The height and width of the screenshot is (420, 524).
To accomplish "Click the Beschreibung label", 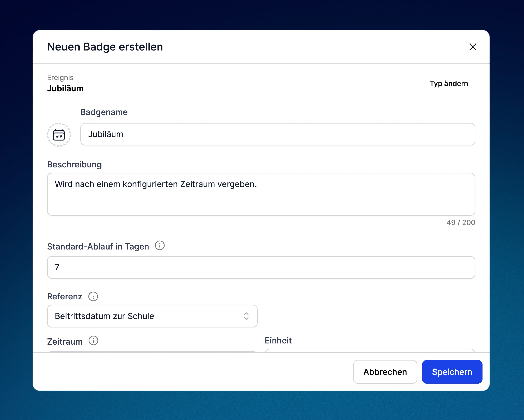I will click(74, 165).
